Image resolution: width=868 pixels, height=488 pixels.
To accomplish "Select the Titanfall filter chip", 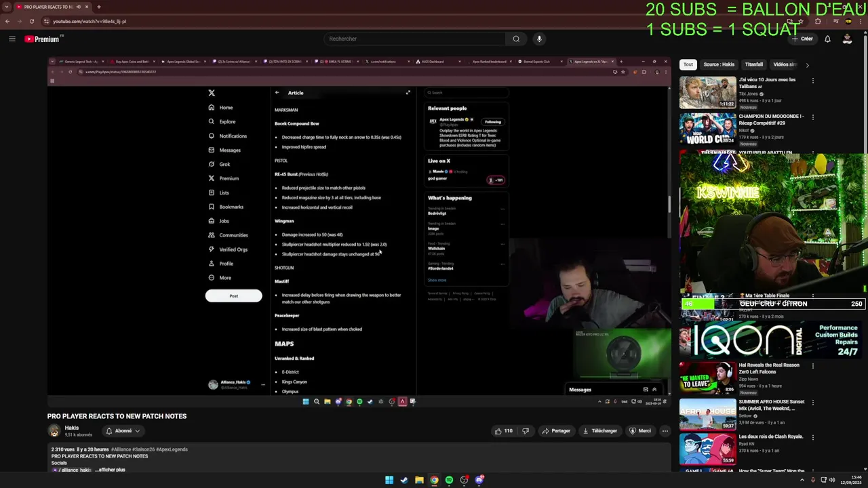I will coord(754,64).
